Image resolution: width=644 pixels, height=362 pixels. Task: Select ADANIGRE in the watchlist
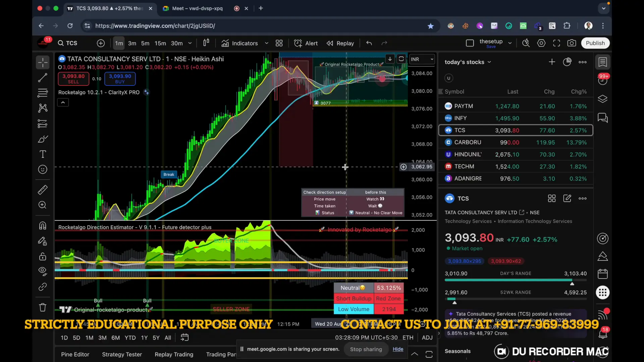516,179
